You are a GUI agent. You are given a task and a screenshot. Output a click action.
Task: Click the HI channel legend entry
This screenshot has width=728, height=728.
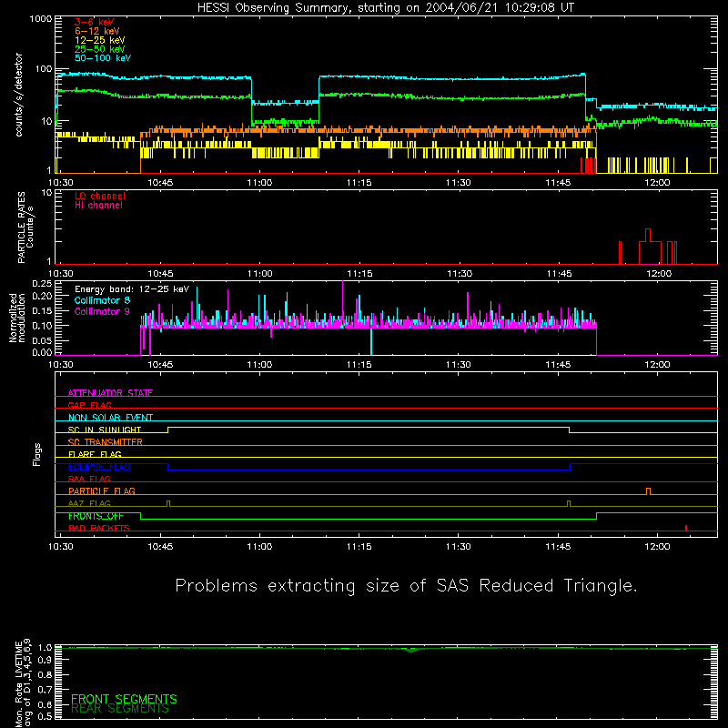98,205
